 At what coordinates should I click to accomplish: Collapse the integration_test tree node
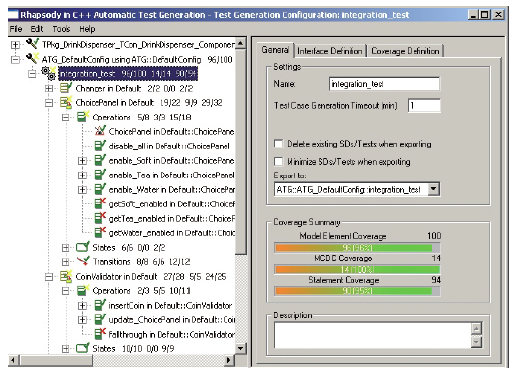(x=32, y=74)
